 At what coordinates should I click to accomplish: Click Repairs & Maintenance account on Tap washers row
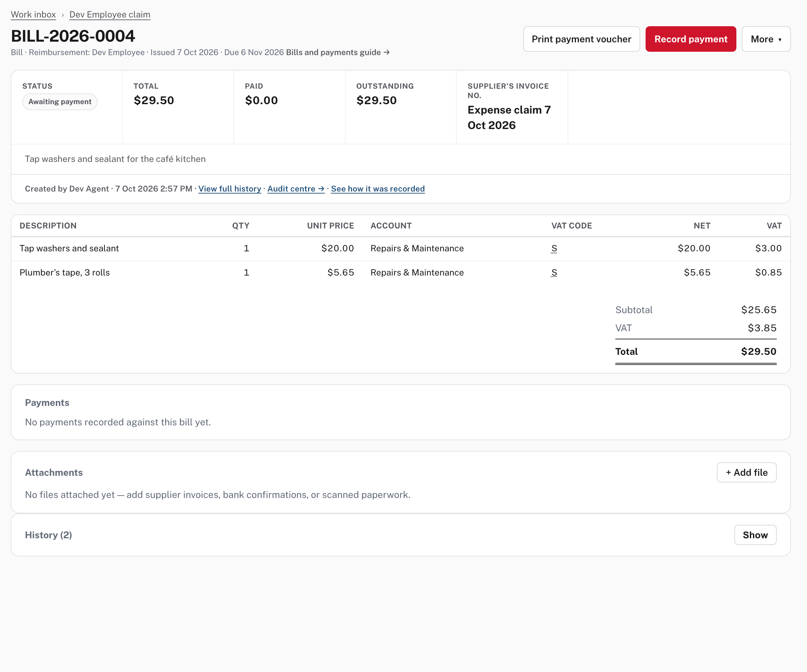pos(417,248)
